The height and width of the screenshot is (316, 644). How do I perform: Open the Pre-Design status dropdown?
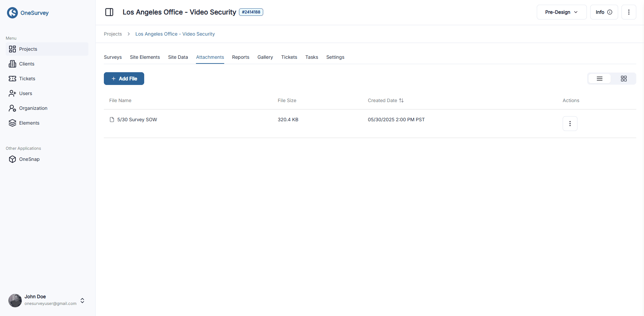tap(561, 12)
